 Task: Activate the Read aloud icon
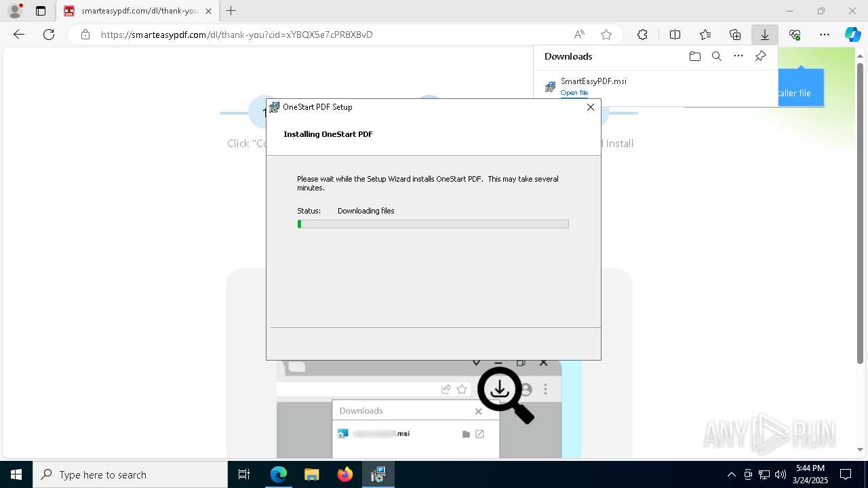[579, 35]
